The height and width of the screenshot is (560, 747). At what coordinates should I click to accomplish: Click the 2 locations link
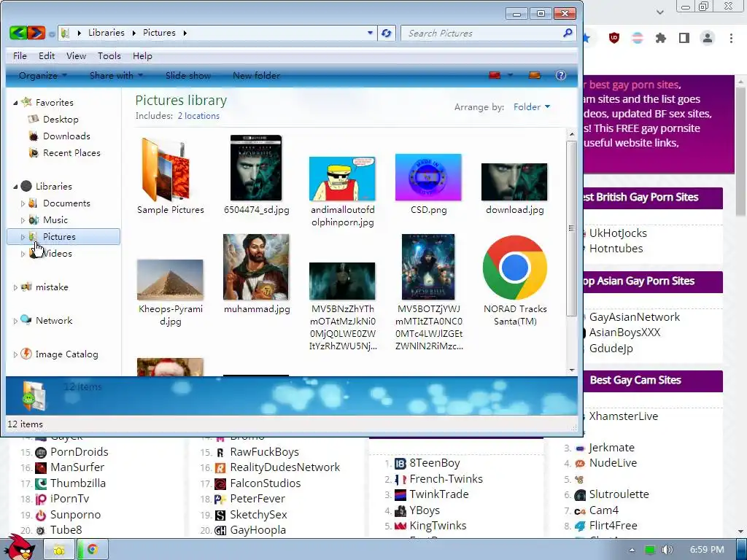click(x=198, y=116)
